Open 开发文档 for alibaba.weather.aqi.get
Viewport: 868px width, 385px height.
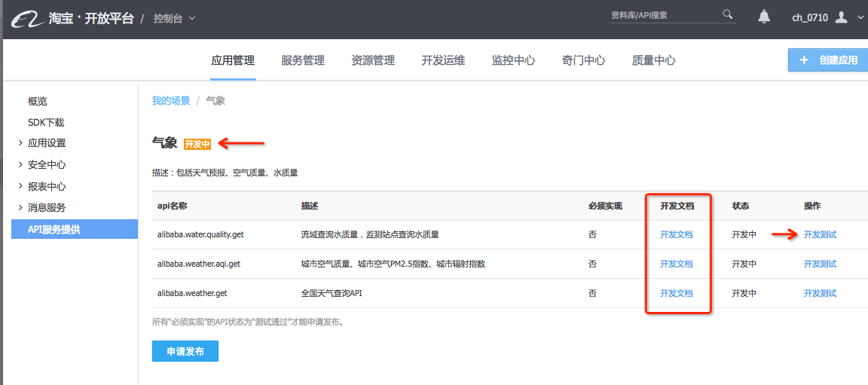pos(677,264)
